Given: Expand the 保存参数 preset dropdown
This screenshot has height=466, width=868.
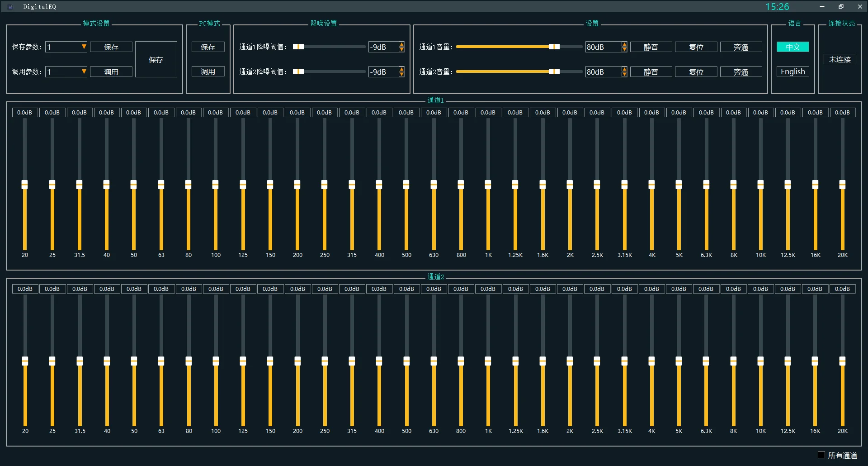Looking at the screenshot, I should pos(84,47).
